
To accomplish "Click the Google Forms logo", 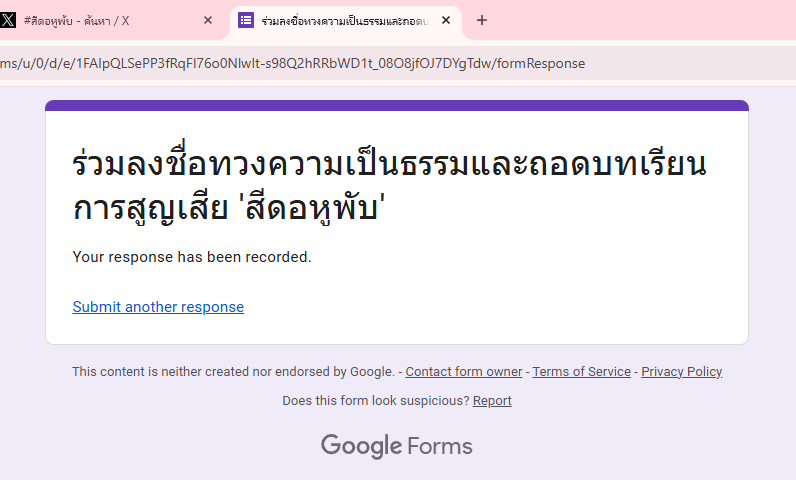I will pyautogui.click(x=396, y=446).
